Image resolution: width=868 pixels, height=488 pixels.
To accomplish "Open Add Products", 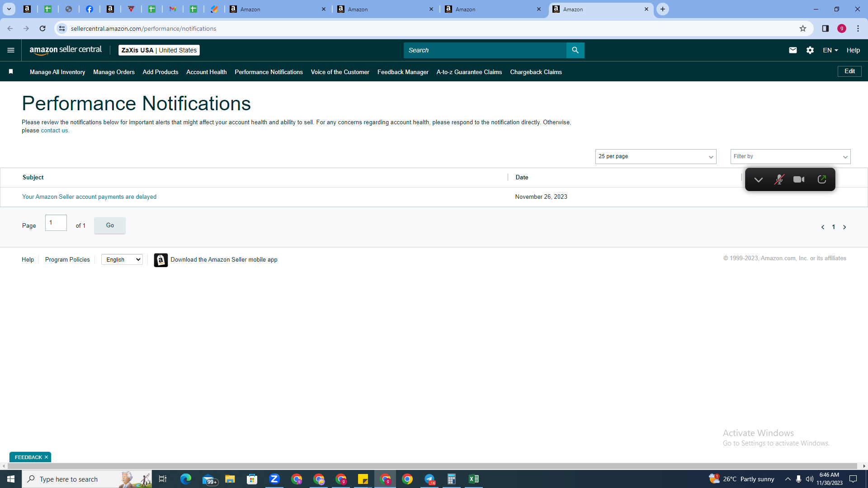I will [160, 72].
